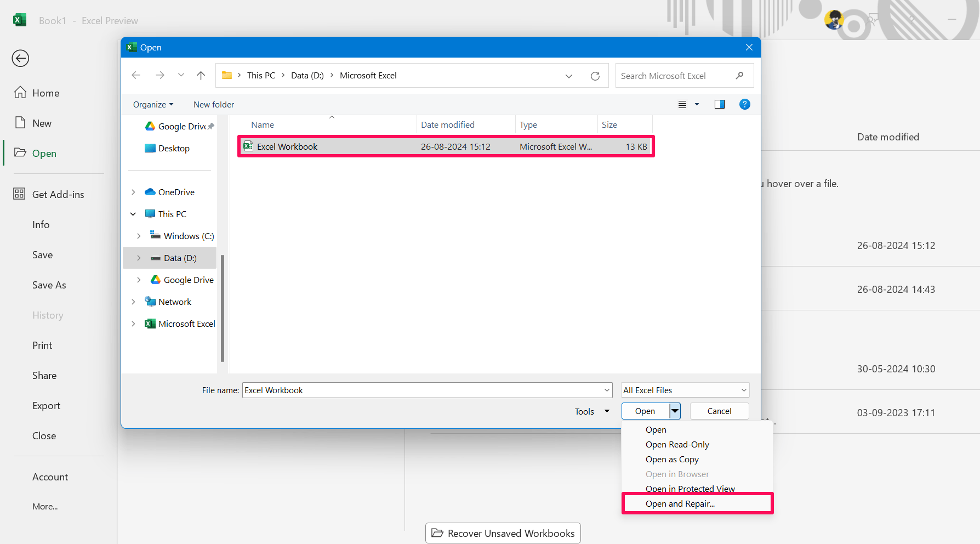Screen dimensions: 980x544
Task: Select Save As in Excel sidebar
Action: click(x=49, y=285)
